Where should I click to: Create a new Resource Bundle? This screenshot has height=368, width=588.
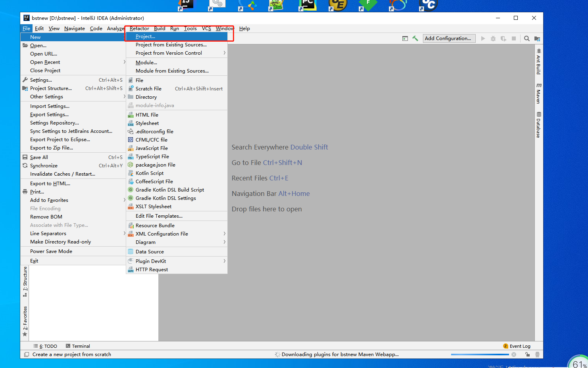tap(177, 226)
